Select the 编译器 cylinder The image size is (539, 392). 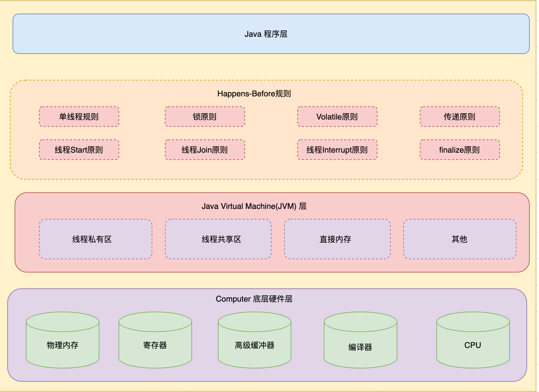click(x=361, y=340)
